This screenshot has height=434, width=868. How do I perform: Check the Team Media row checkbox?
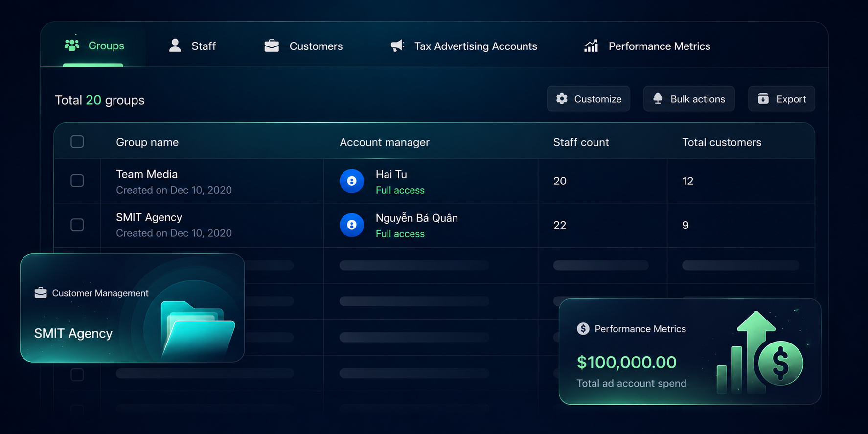coord(77,181)
